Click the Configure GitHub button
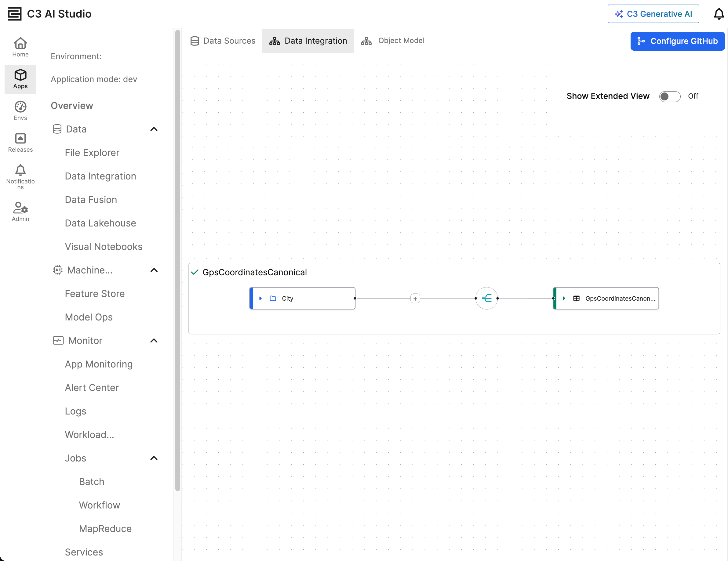The width and height of the screenshot is (728, 561). point(677,41)
